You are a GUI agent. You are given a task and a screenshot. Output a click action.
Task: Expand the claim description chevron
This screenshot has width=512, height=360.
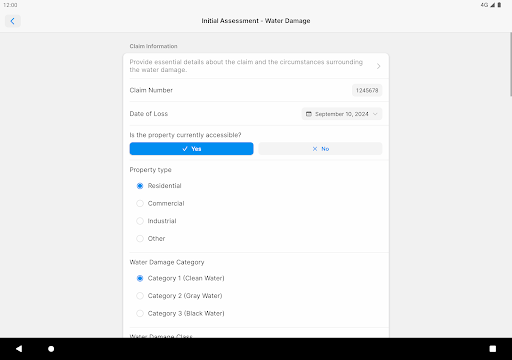tap(378, 66)
